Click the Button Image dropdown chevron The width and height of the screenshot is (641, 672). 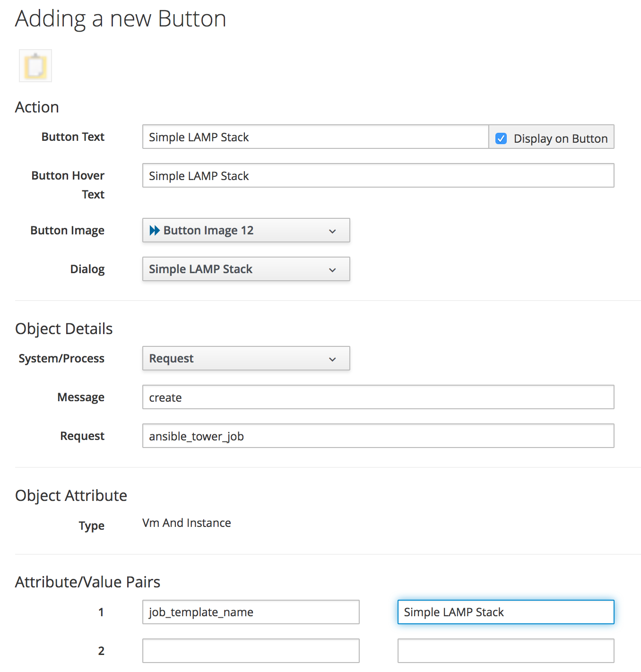(332, 231)
